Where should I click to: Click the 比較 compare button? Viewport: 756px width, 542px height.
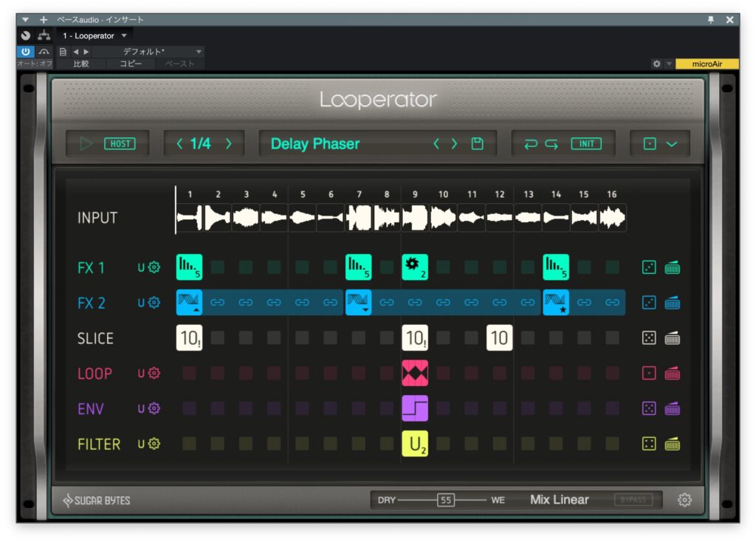point(81,64)
